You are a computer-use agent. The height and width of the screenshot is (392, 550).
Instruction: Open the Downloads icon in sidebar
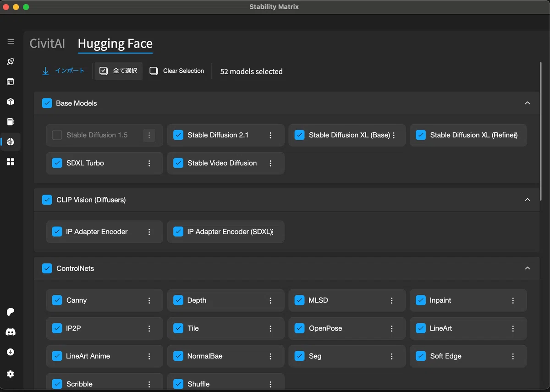click(11, 352)
